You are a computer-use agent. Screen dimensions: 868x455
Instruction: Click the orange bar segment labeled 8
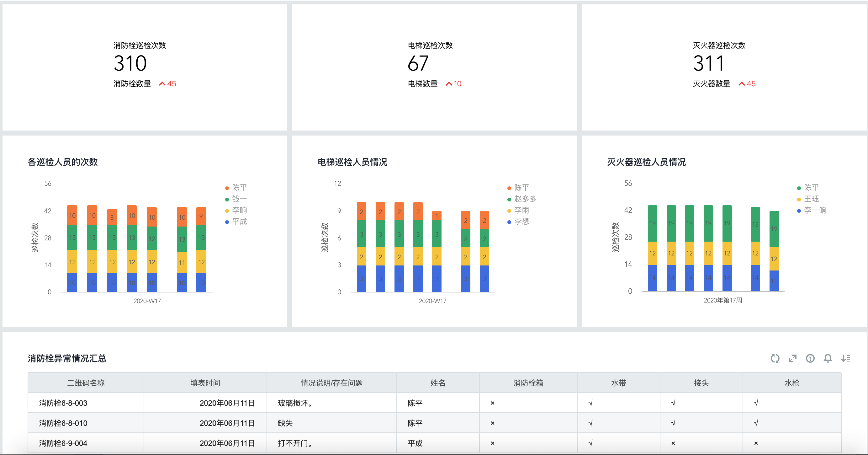click(112, 217)
